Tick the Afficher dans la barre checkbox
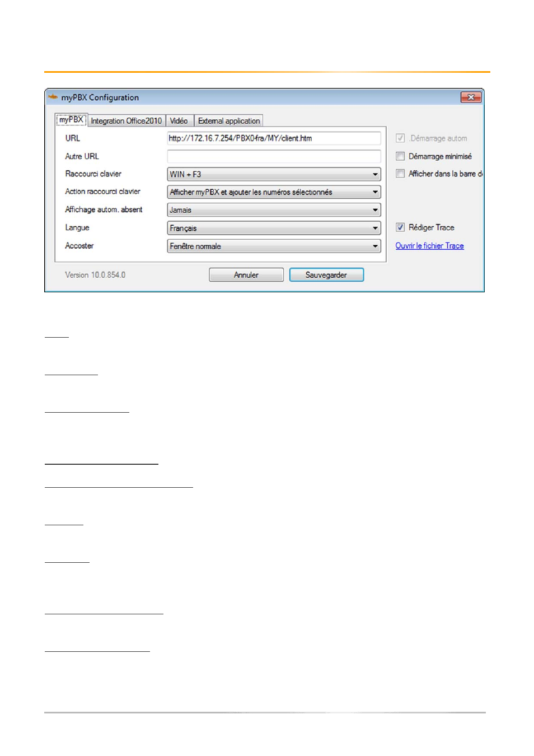 [400, 174]
